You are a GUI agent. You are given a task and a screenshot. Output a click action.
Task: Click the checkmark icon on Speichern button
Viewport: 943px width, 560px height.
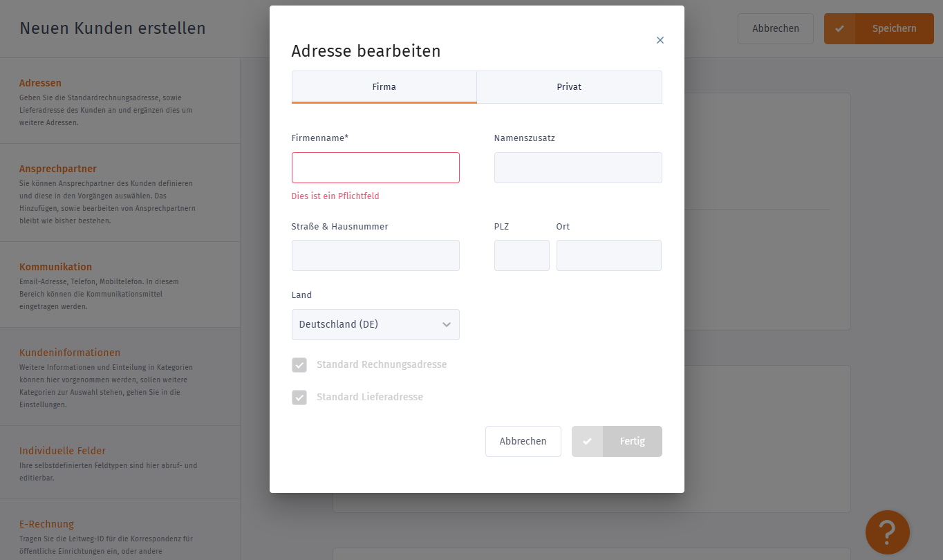(839, 28)
